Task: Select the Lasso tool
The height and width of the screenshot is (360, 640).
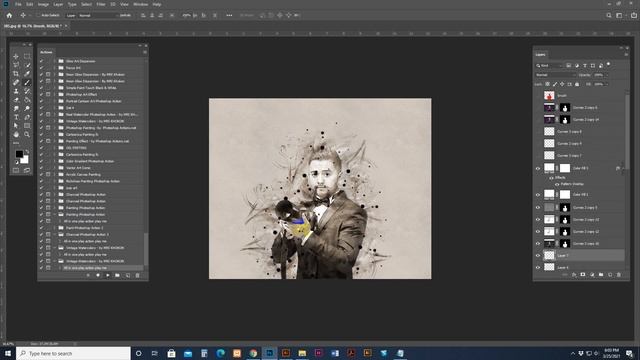Action: click(16, 65)
